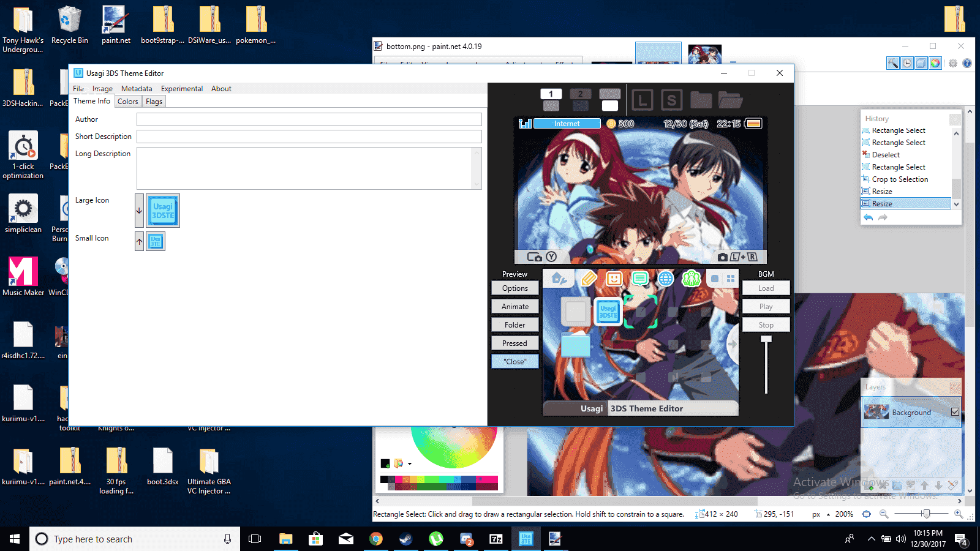Select the third screen layout icon
This screenshot has width=980, height=551.
click(x=610, y=100)
